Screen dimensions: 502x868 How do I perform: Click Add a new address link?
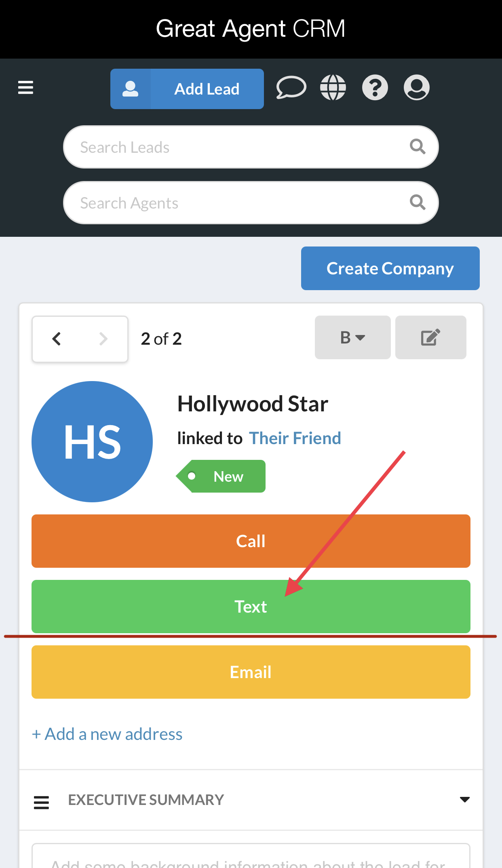[107, 734]
